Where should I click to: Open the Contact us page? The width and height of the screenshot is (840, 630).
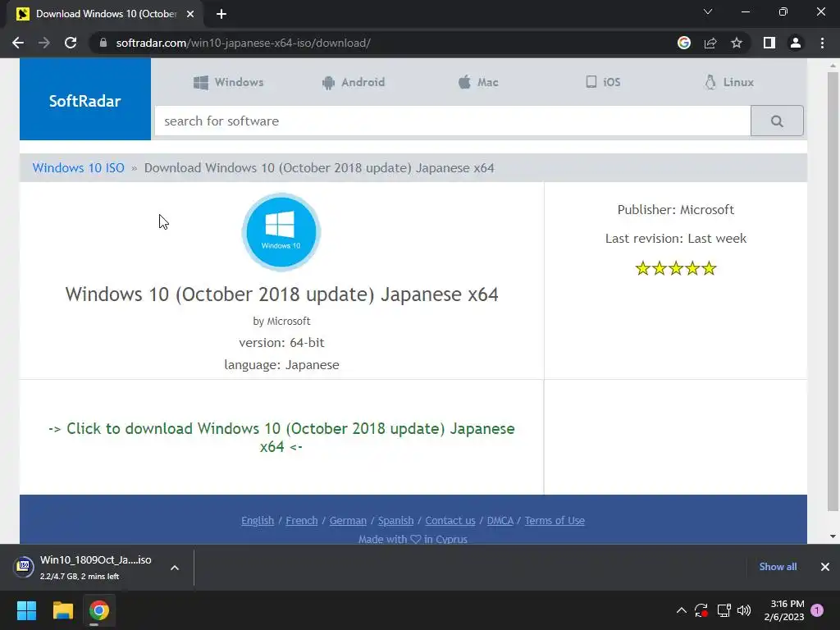tap(450, 520)
